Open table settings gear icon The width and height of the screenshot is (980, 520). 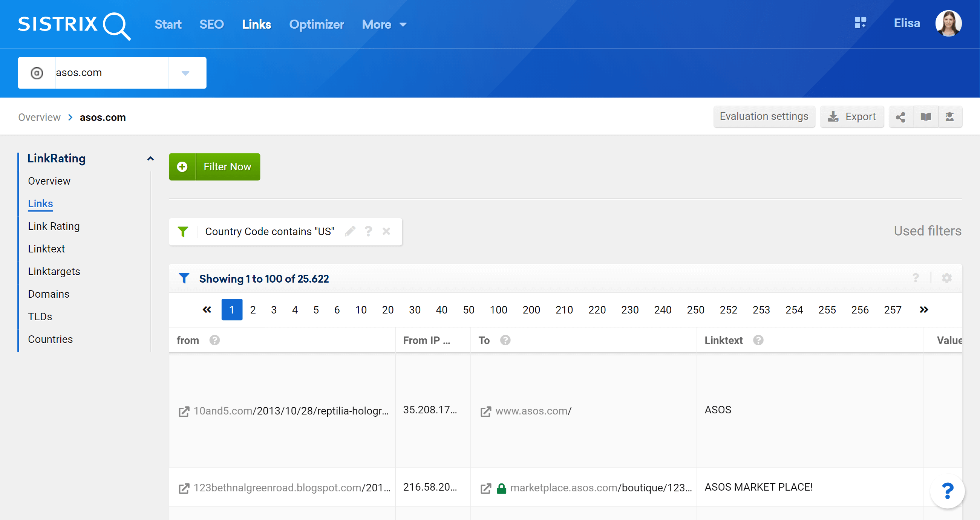click(x=946, y=278)
